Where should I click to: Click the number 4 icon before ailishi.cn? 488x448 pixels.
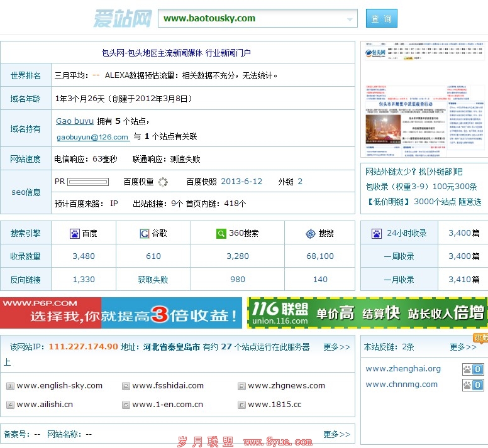click(x=10, y=405)
